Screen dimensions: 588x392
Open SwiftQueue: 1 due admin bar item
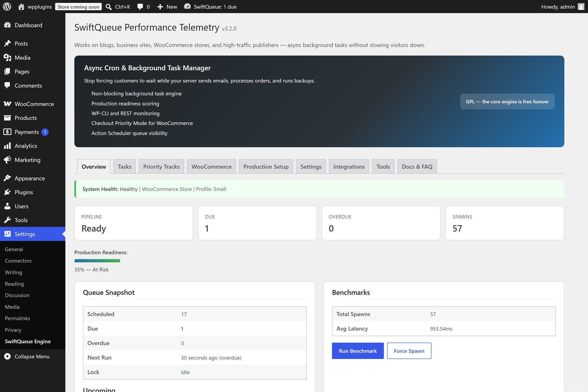click(210, 7)
